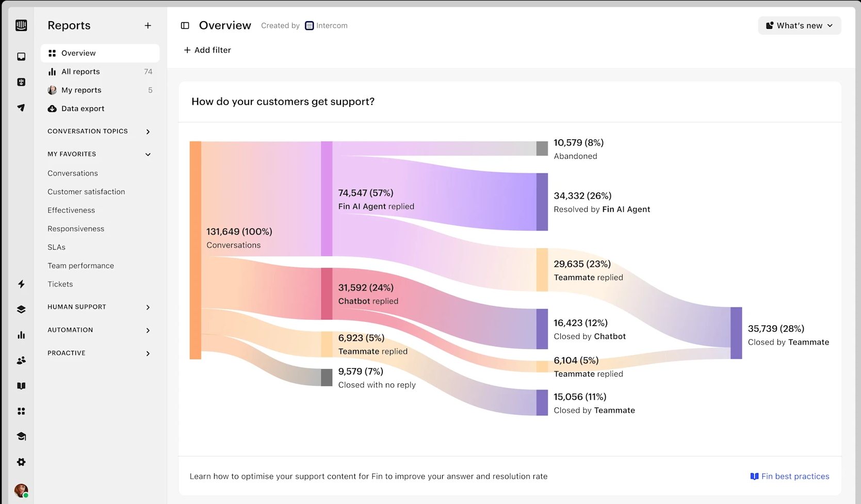Click the Fin AI agent face icon
Image resolution: width=861 pixels, height=504 pixels.
21,82
